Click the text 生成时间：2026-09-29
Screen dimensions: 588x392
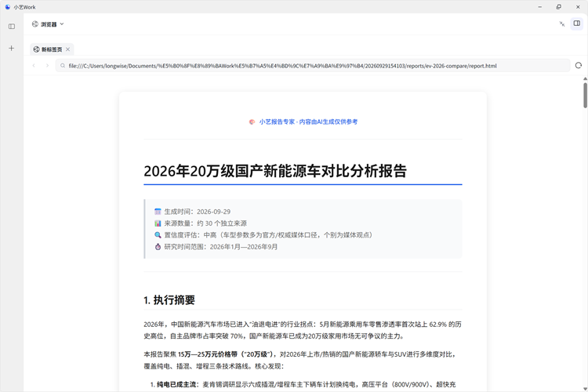pyautogui.click(x=198, y=212)
